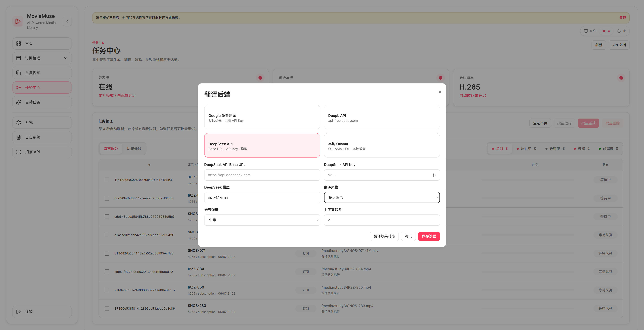Open 自动任务 sparkle icon in sidebar
This screenshot has height=330, width=644.
pyautogui.click(x=19, y=102)
